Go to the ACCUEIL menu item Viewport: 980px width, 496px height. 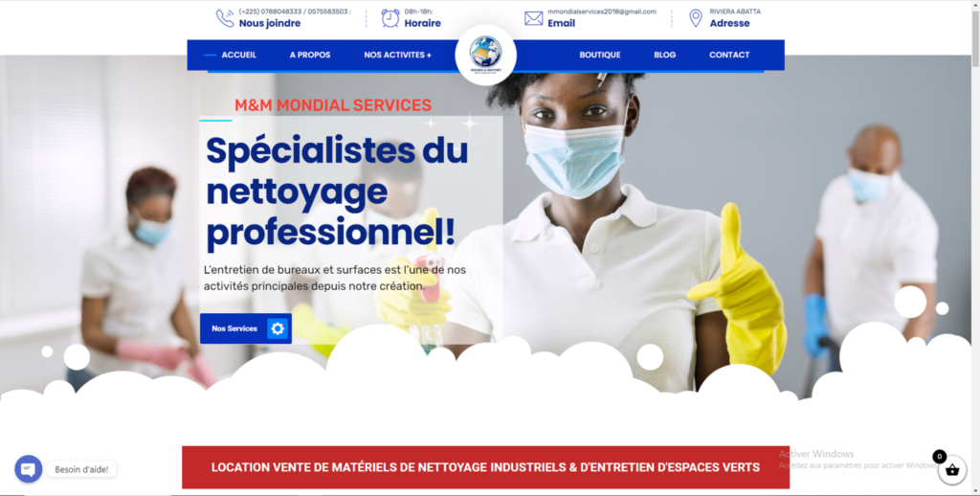[238, 55]
